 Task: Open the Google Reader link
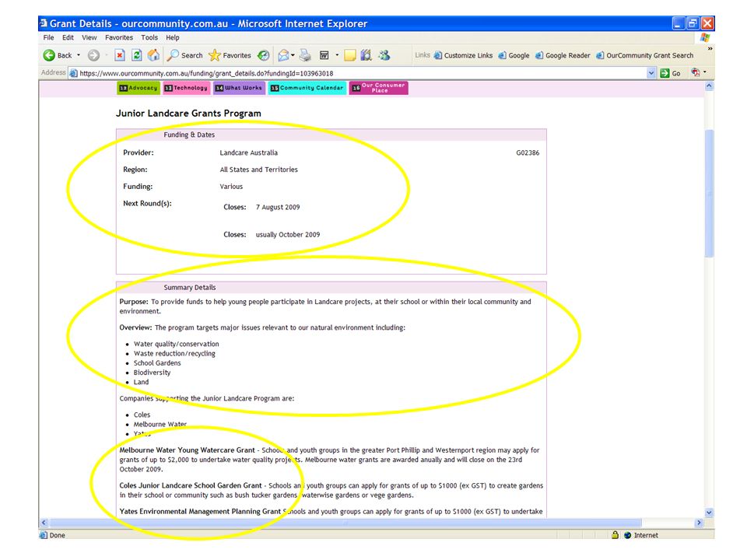(x=563, y=55)
